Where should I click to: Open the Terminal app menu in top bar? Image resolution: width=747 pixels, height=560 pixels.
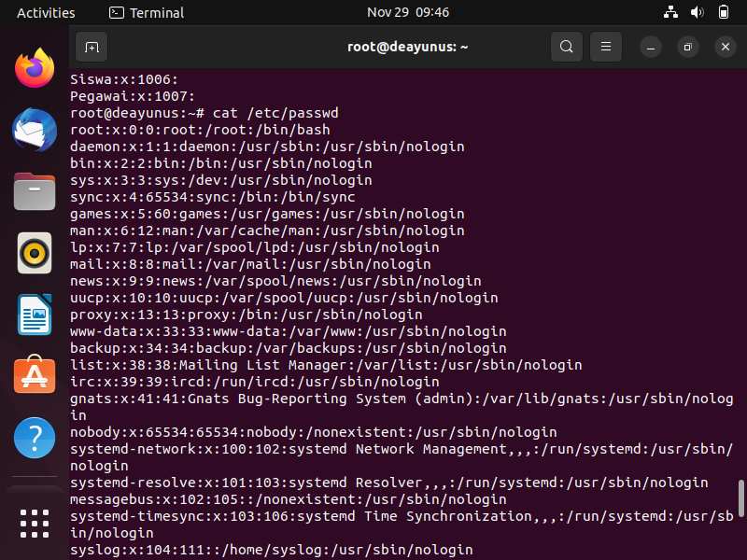[x=147, y=12]
